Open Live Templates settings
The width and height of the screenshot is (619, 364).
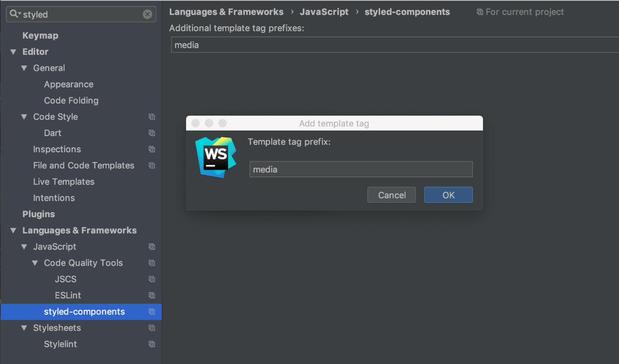coord(64,182)
